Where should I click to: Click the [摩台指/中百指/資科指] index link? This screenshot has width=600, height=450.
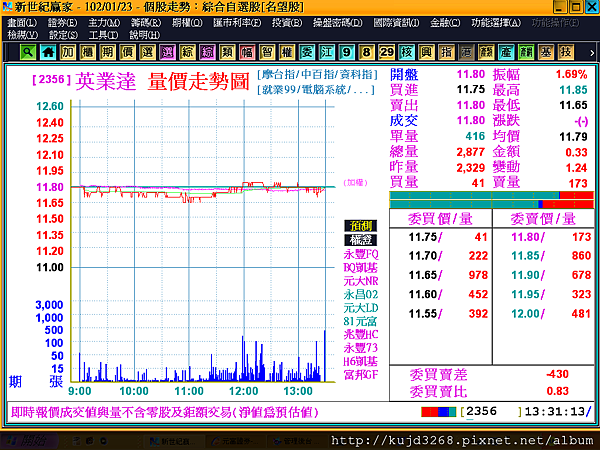point(317,74)
